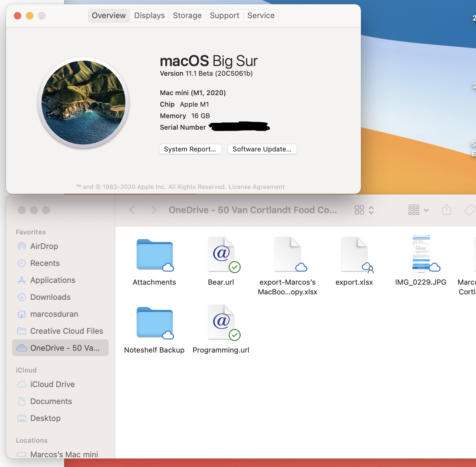Click the cloud badge on Attachments folder
476x467 pixels.
[x=168, y=267]
